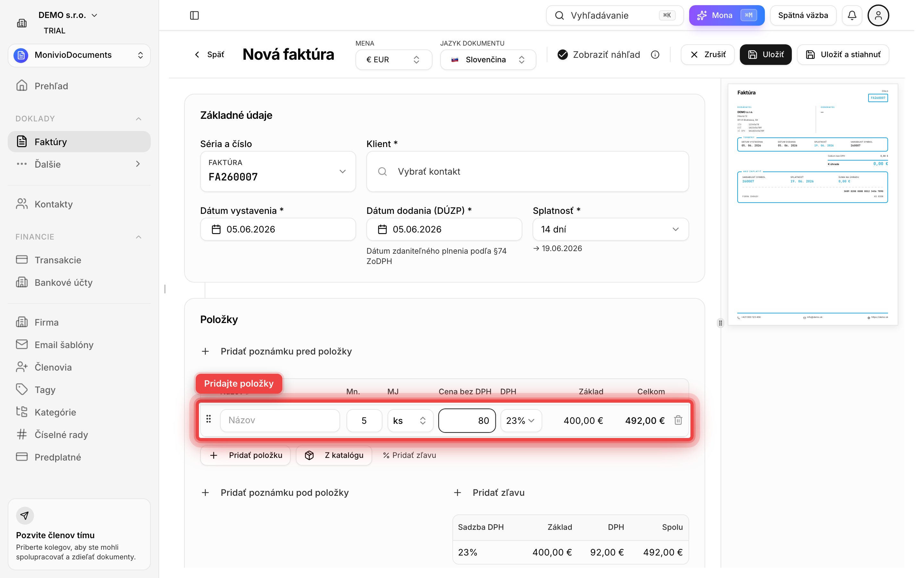Click the plus icon for note below items
This screenshot has width=924, height=578.
205,493
